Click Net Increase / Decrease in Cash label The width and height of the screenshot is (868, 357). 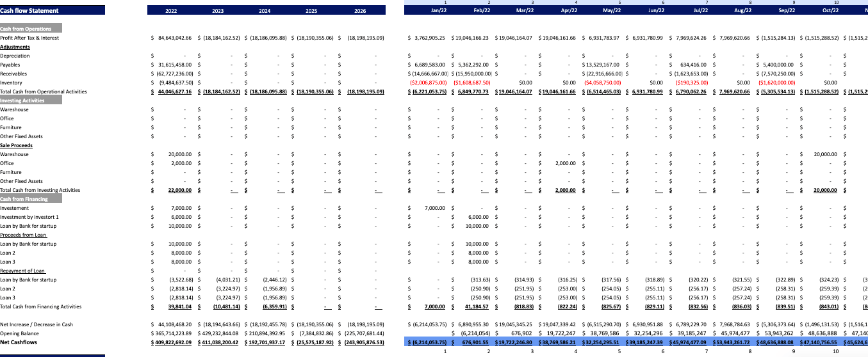[37, 324]
